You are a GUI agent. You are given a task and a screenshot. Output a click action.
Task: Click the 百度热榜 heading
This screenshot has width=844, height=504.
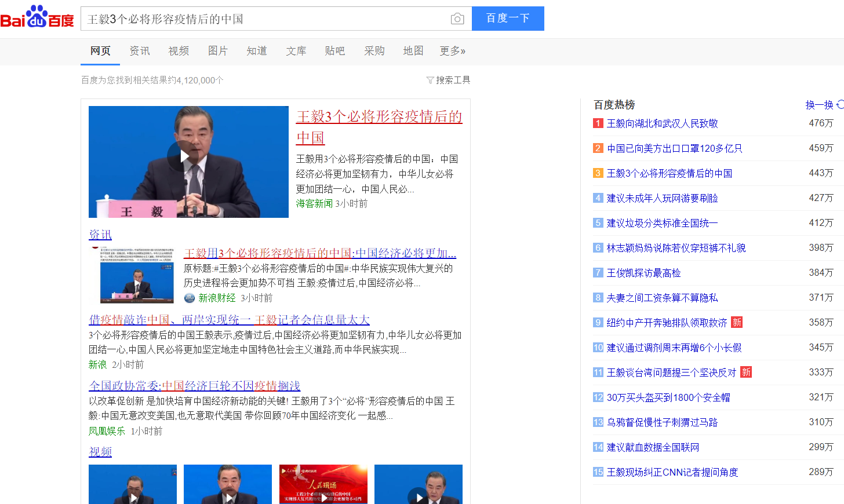coord(614,105)
